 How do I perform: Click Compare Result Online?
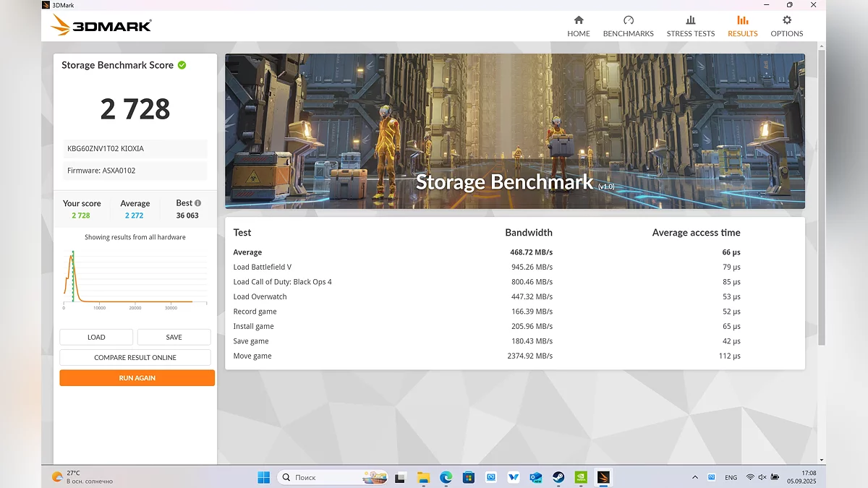135,357
